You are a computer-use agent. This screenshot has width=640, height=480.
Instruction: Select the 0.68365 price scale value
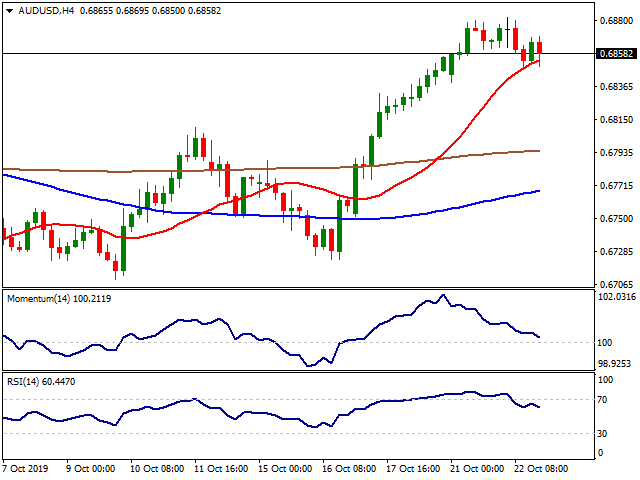tap(616, 87)
